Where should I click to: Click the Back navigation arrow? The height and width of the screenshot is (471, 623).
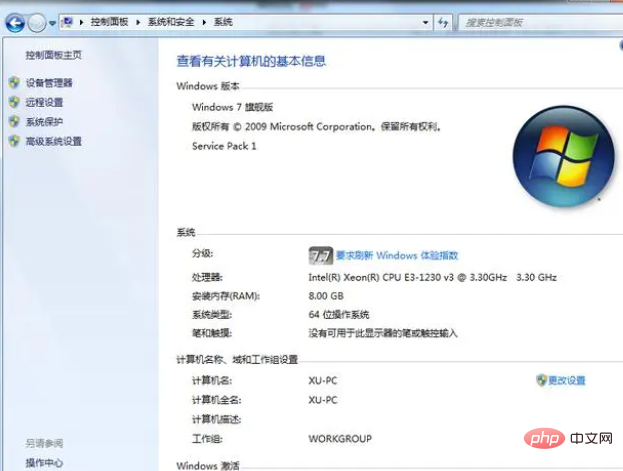coord(15,23)
